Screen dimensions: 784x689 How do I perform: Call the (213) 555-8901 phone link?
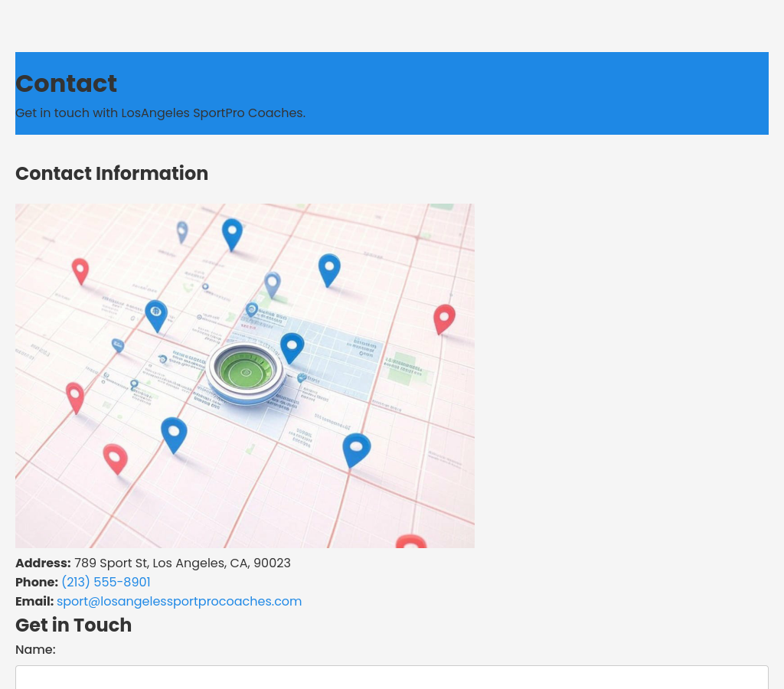(106, 583)
